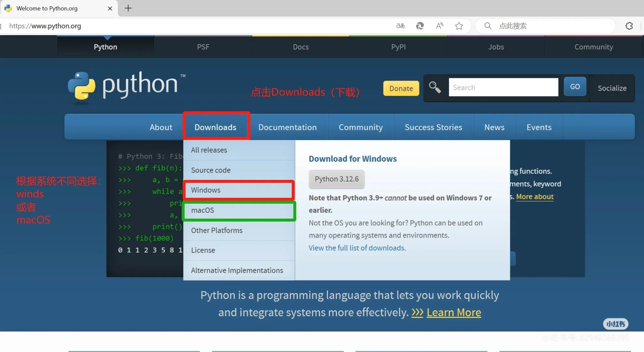Download Python 3.12.6
The width and height of the screenshot is (644, 352).
337,179
